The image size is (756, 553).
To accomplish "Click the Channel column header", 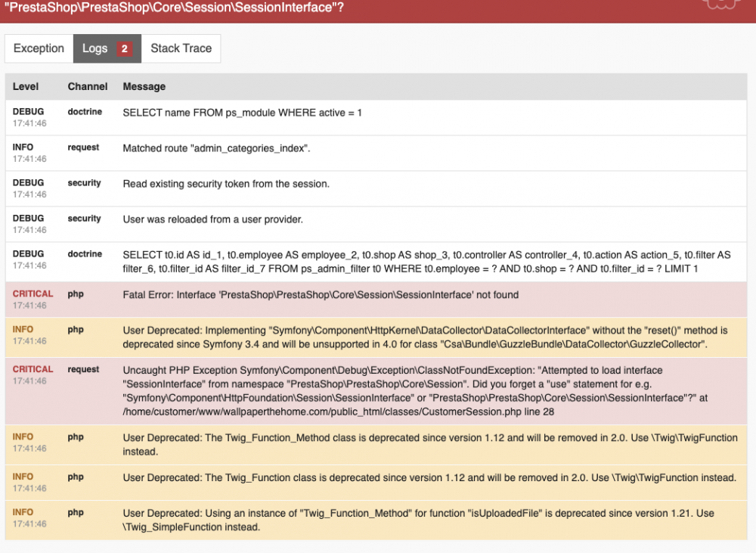I will click(x=88, y=86).
